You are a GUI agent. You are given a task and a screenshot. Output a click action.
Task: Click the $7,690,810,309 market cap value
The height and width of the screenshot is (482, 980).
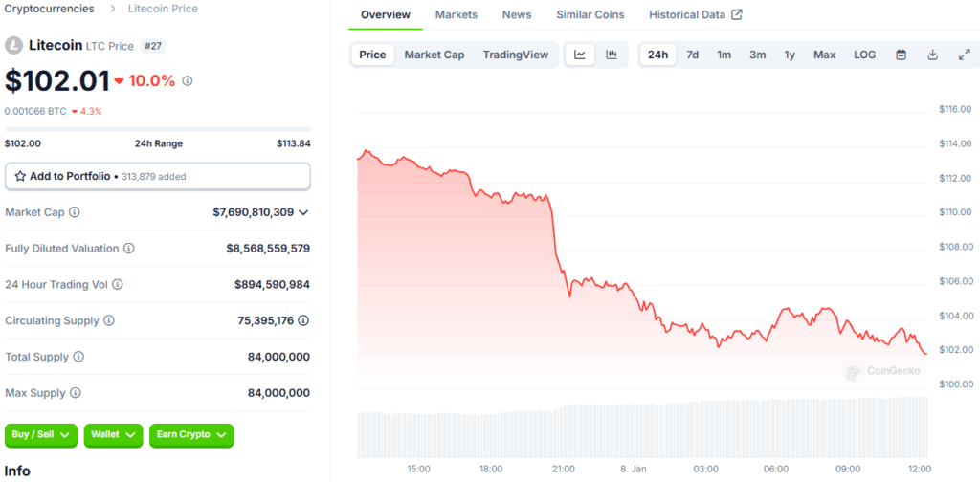click(253, 212)
